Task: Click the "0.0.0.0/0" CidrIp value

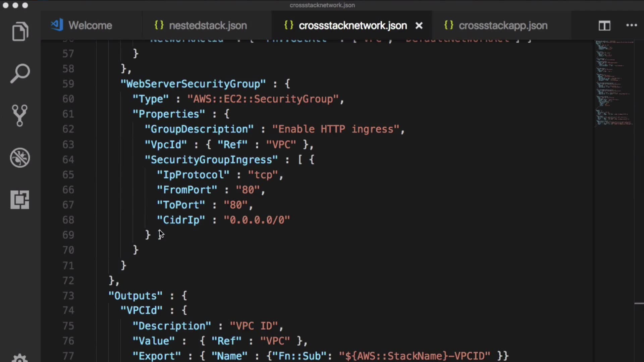Action: click(257, 220)
